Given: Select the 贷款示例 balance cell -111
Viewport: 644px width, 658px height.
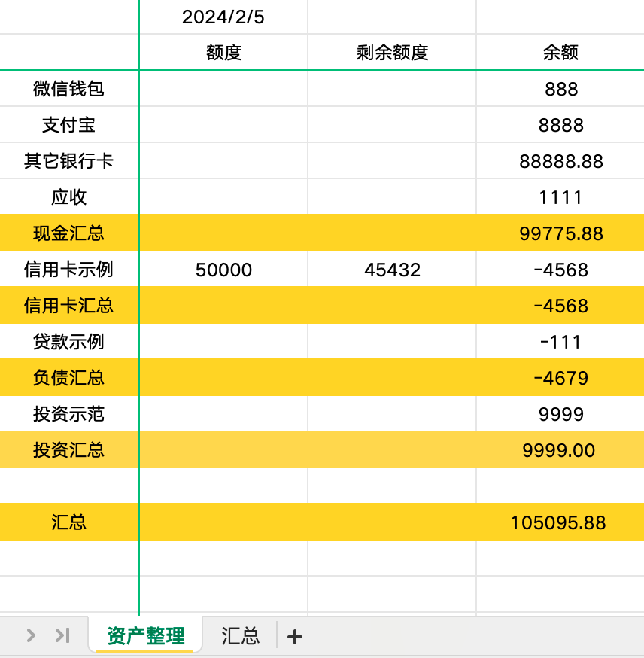Looking at the screenshot, I should 560,342.
